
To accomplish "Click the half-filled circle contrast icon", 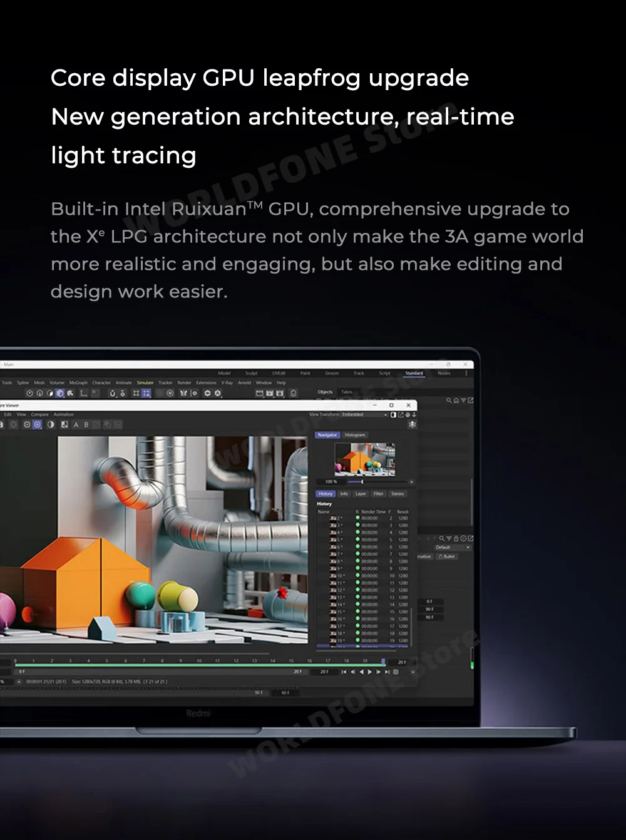I will [x=51, y=424].
